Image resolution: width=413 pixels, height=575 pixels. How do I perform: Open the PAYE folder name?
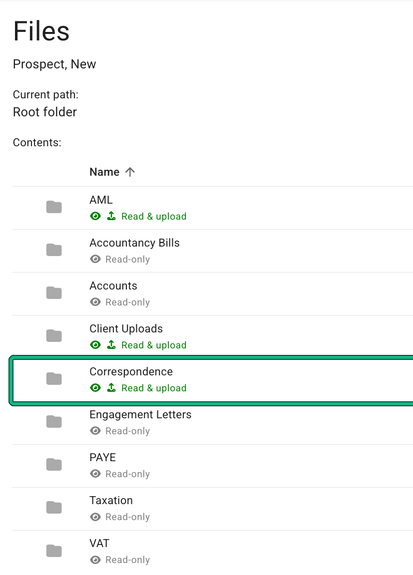[103, 457]
